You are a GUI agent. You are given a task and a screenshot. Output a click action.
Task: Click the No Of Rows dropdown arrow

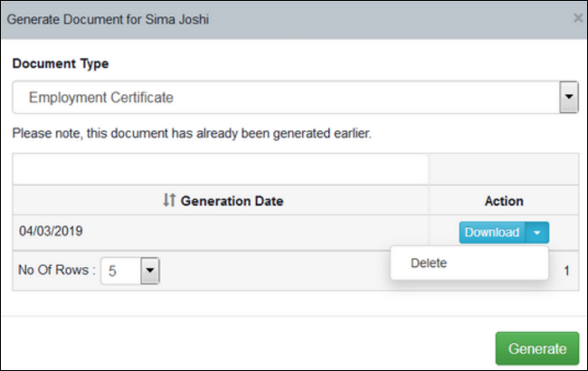coord(150,271)
